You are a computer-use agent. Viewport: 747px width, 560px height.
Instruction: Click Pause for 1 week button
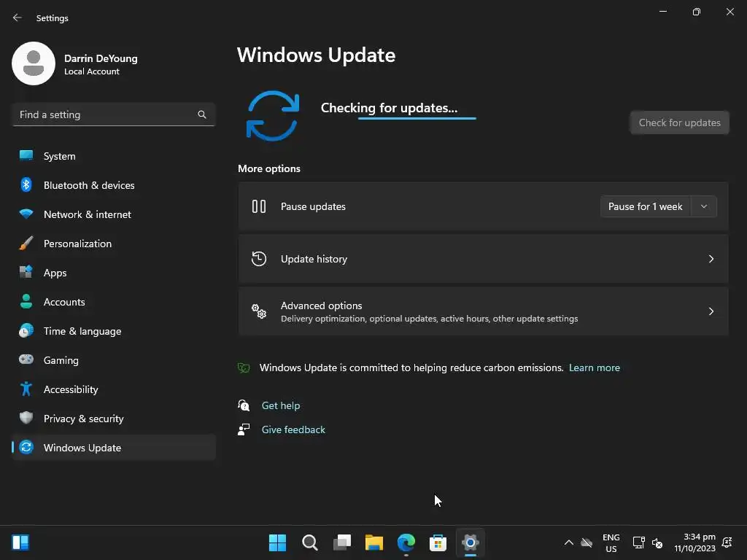(x=645, y=206)
